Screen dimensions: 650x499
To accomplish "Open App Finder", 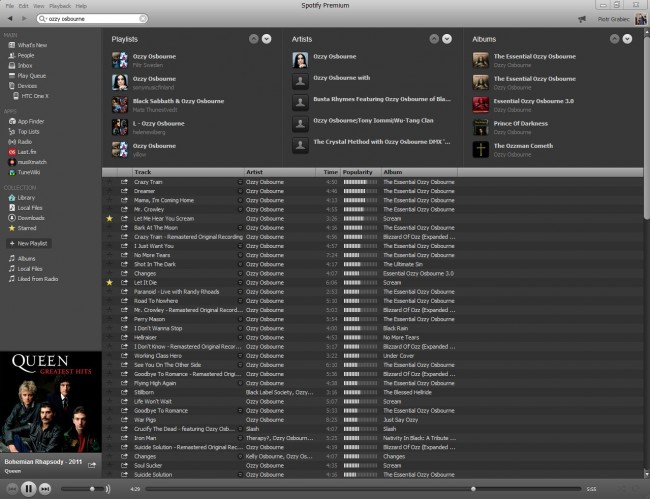I will 27,121.
